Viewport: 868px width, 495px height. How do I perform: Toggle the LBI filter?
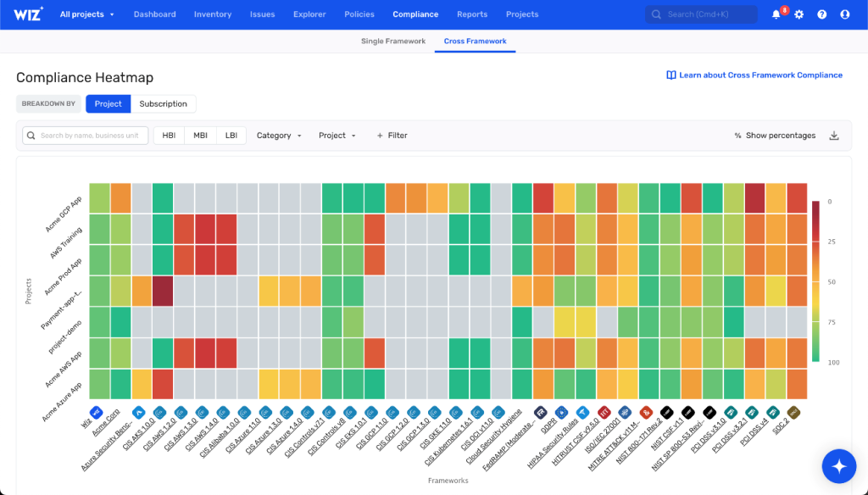tap(231, 136)
